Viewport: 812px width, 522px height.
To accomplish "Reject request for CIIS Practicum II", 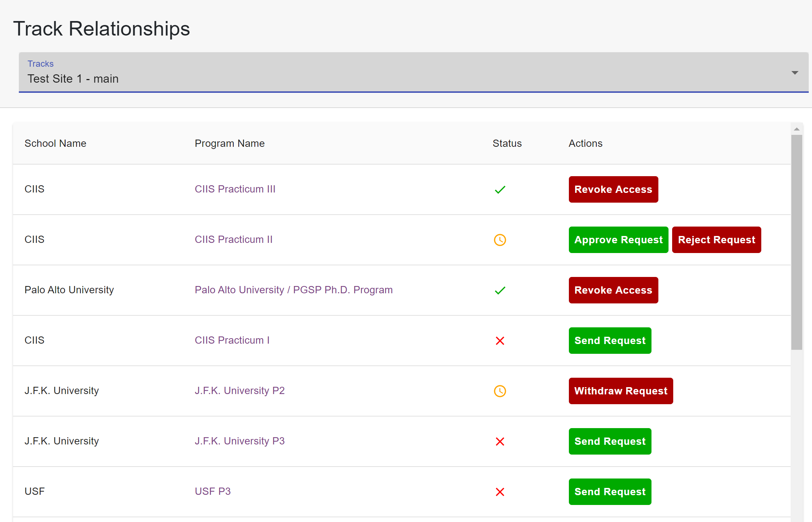I will [x=716, y=240].
